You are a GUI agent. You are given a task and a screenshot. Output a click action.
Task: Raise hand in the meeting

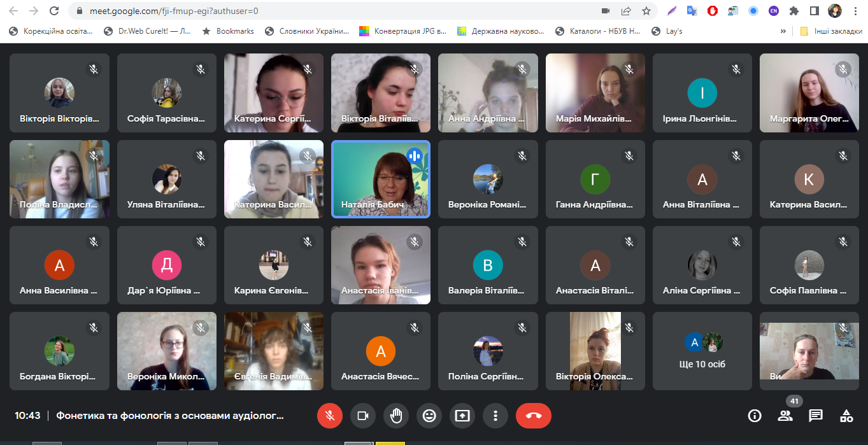point(395,416)
